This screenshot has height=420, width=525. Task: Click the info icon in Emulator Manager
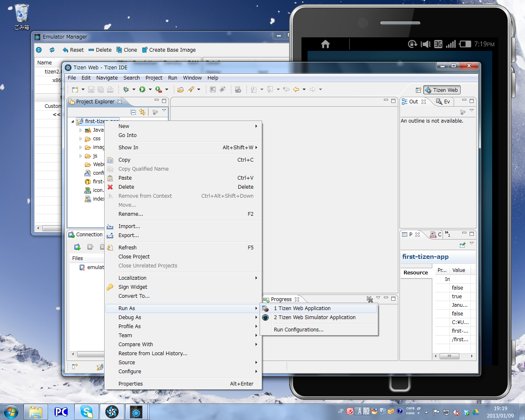[39, 50]
